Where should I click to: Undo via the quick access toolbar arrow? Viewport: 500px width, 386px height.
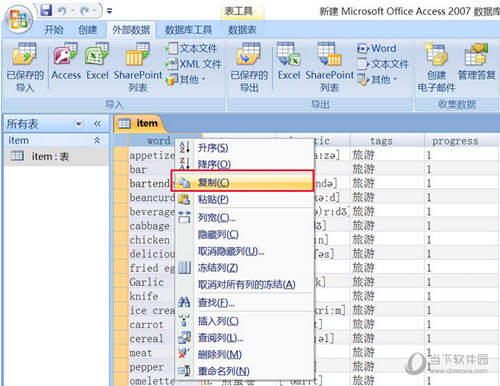62,11
